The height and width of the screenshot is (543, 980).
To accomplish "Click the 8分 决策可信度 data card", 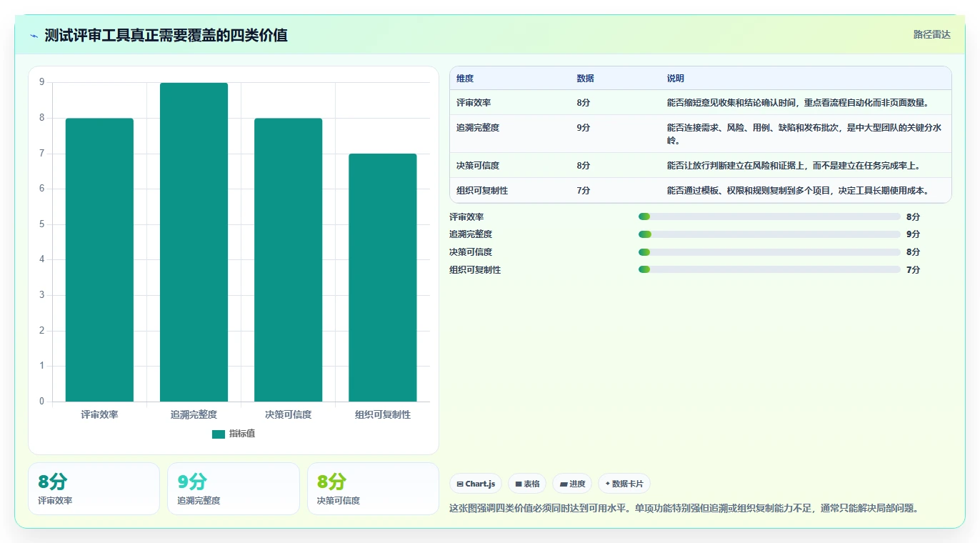I will 373,489.
